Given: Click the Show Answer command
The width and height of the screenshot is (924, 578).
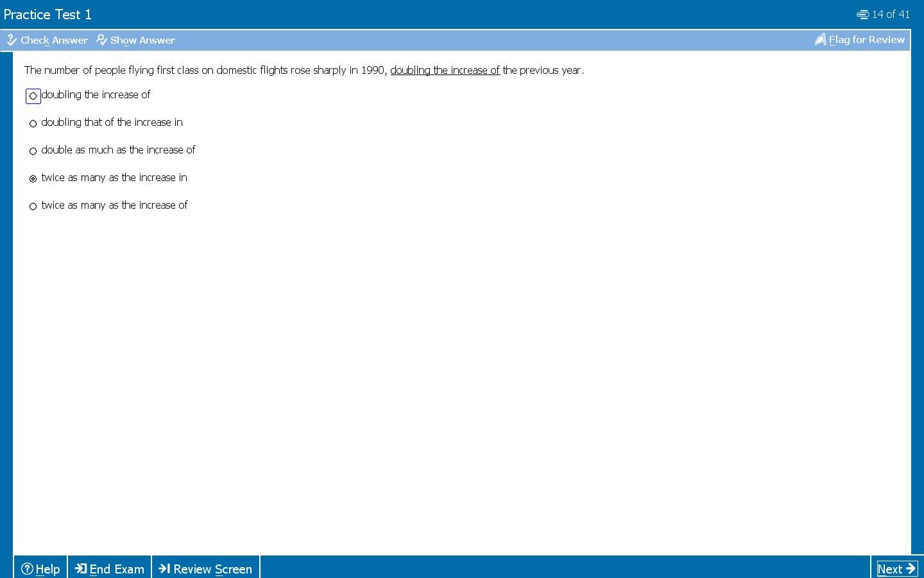Looking at the screenshot, I should (x=142, y=40).
